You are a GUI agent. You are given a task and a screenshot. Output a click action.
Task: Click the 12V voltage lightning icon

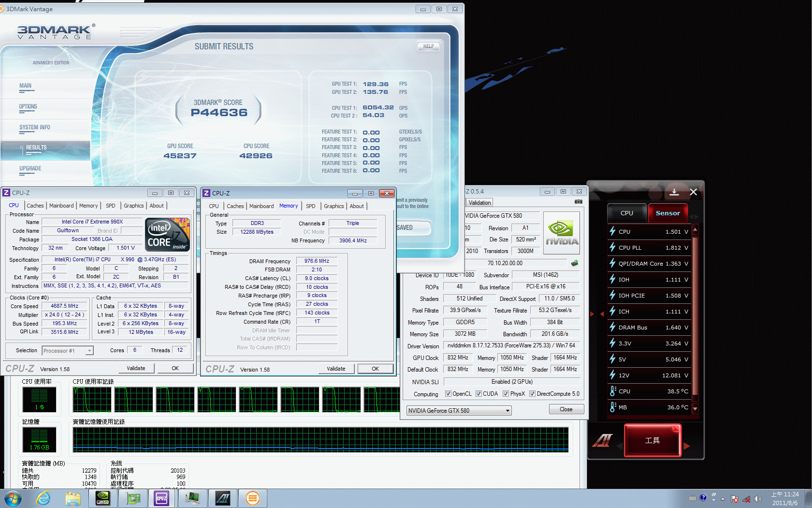(612, 375)
